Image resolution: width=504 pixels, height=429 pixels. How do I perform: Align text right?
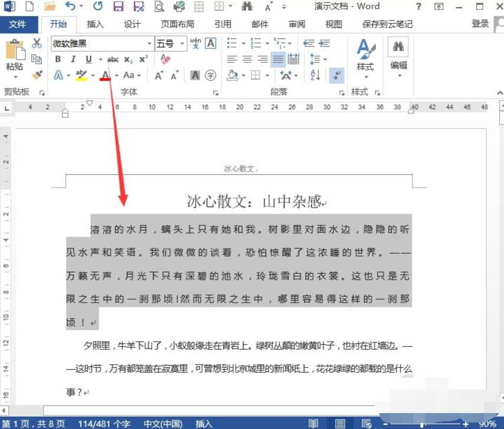point(263,59)
